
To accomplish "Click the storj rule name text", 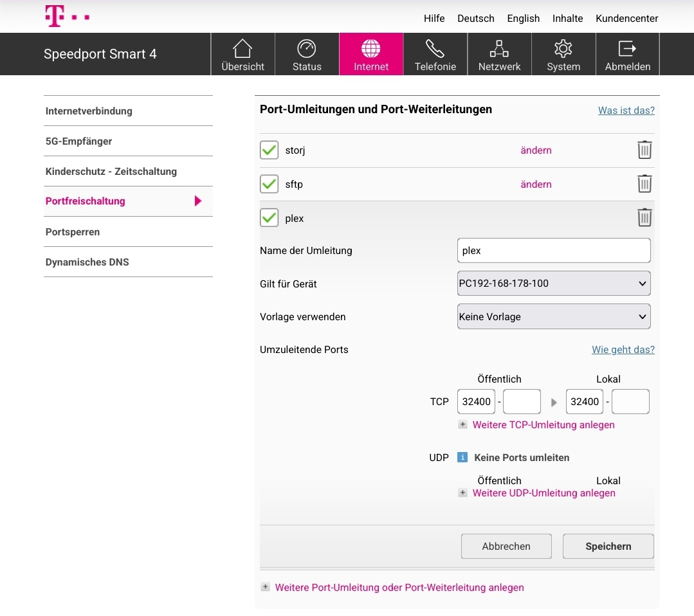I will pyautogui.click(x=295, y=150).
